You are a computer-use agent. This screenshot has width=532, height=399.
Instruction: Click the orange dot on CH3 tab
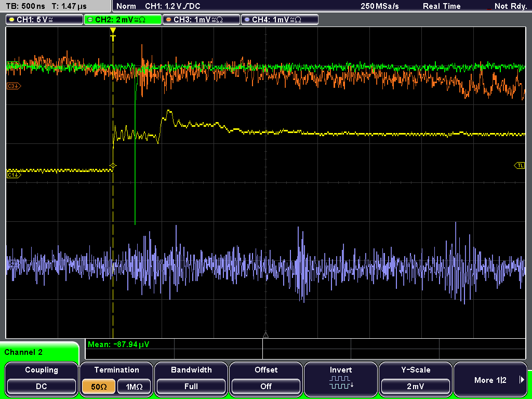(x=169, y=20)
